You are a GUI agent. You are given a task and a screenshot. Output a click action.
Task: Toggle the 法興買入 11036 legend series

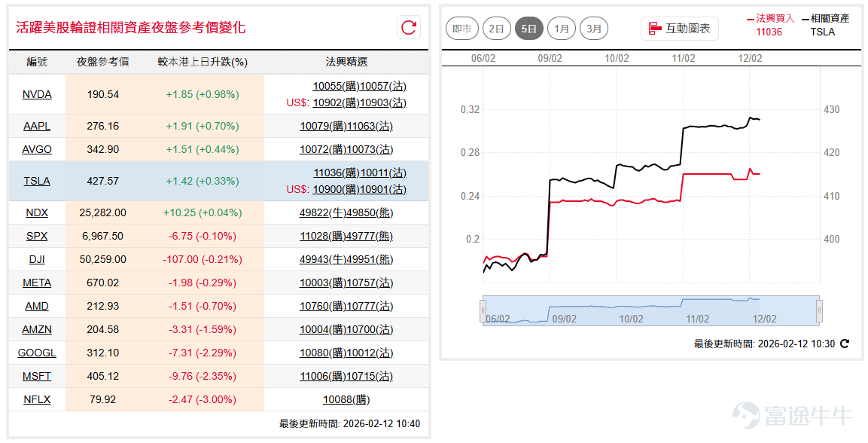(770, 25)
